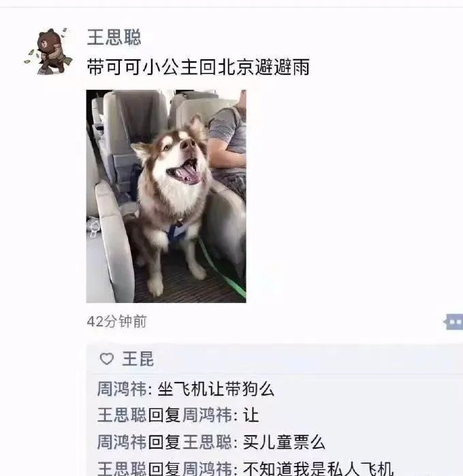Tap the 42分钟前 timestamp
Viewport: 463px width, 476px height.
[116, 321]
